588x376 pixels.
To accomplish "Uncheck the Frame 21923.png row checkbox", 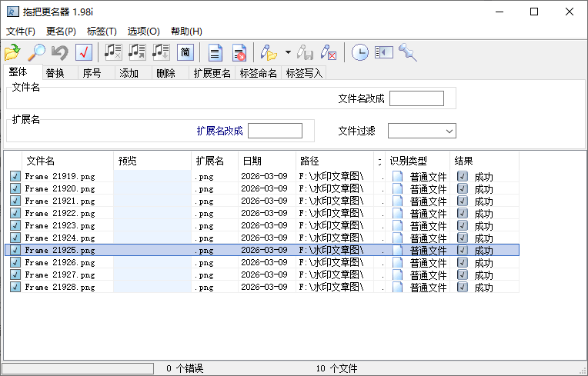I will (x=15, y=225).
